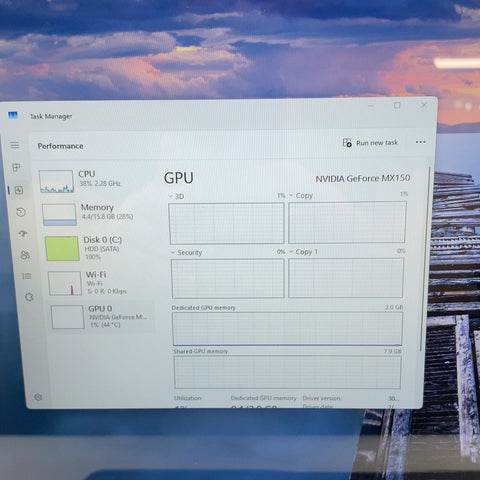Image resolution: width=480 pixels, height=480 pixels.
Task: Click the Wi-Fi throughput thumbnail
Action: pos(65,283)
